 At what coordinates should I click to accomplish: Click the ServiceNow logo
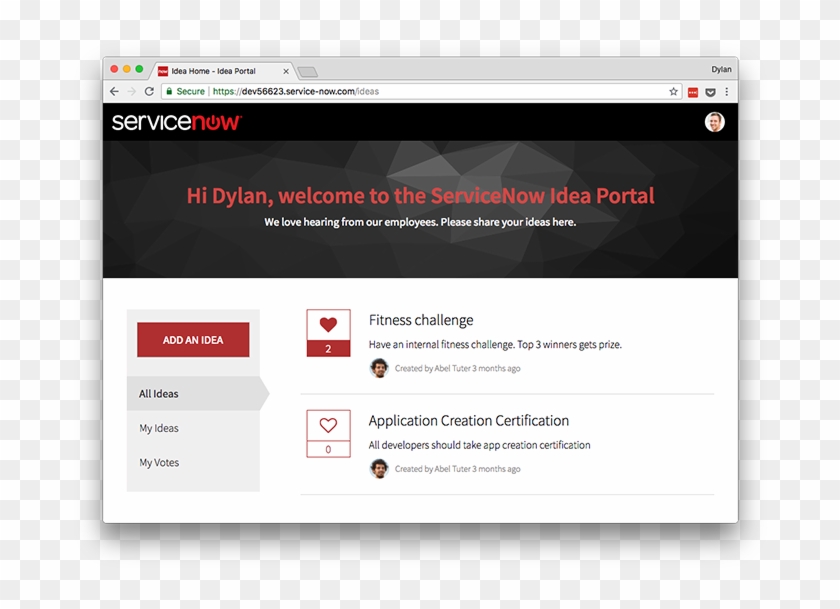click(177, 122)
